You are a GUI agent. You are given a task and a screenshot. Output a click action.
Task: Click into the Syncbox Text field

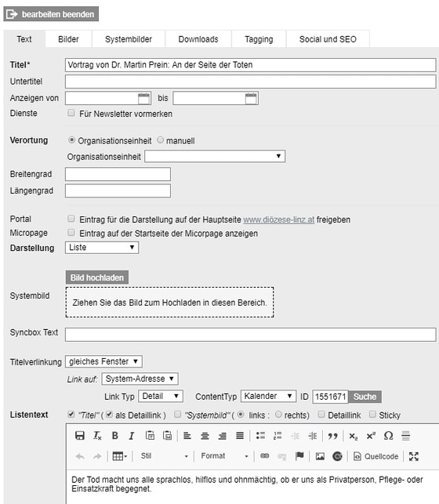tap(251, 335)
